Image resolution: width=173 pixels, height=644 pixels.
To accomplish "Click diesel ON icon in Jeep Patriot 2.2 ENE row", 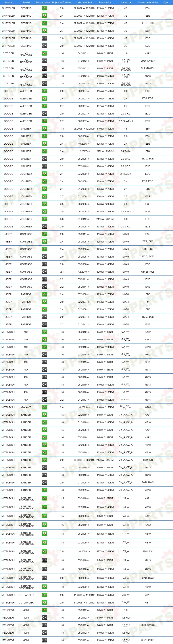I will (44, 324).
